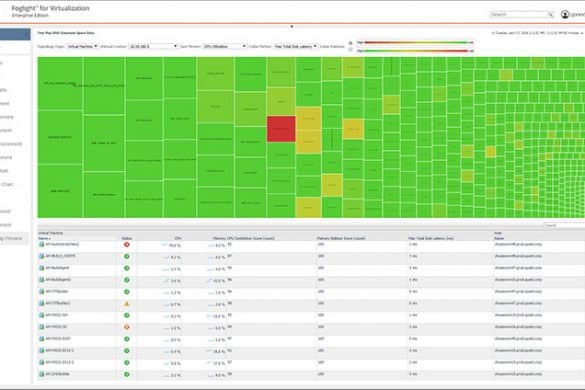The image size is (585, 390).
Task: Select the highlighted last item in the left navigation
Action: [x=14, y=238]
